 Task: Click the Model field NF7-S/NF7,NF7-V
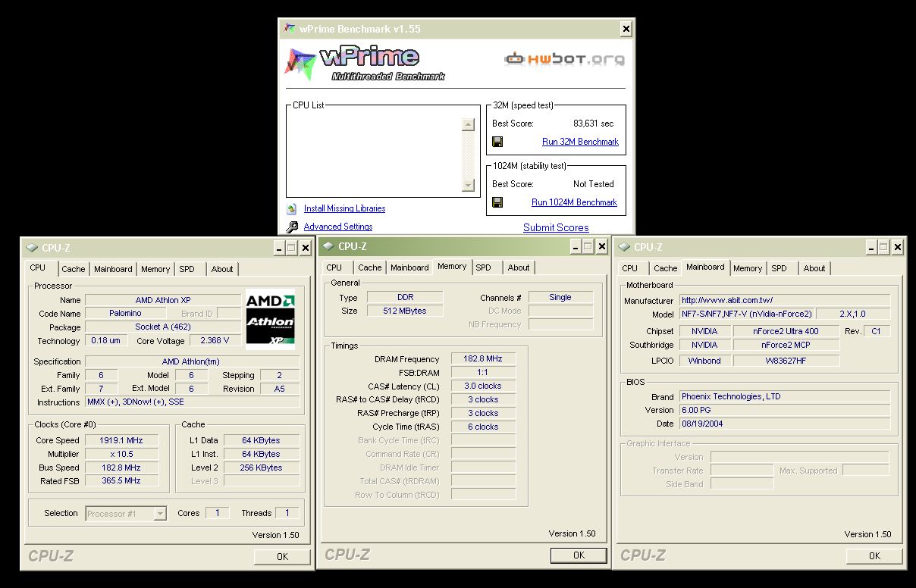coord(746,314)
